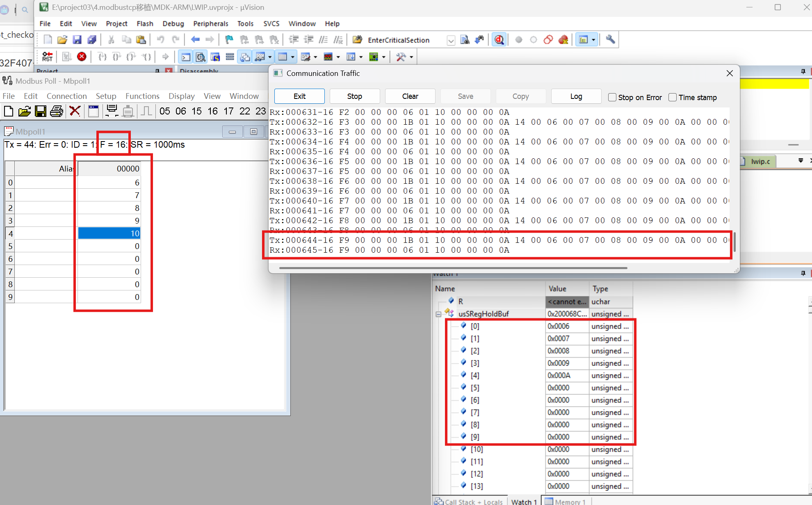The height and width of the screenshot is (505, 812).
Task: Toggle Start/Stop Debug Session icon
Action: tap(499, 40)
